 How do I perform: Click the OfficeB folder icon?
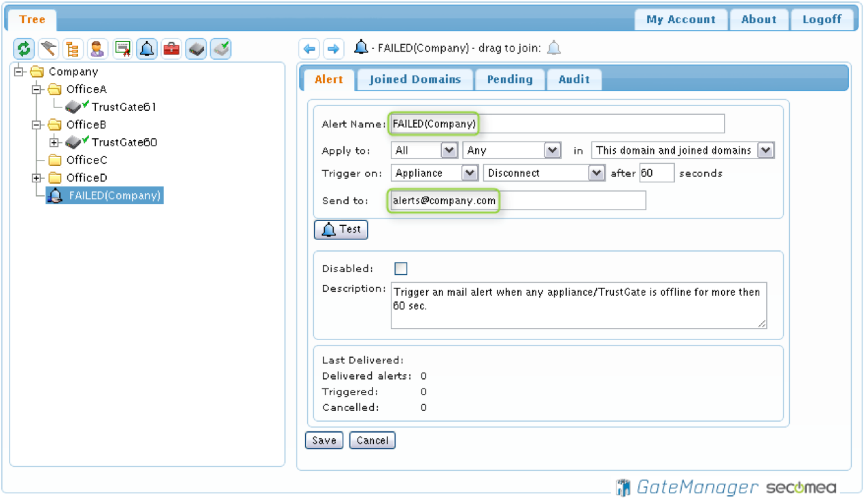54,124
